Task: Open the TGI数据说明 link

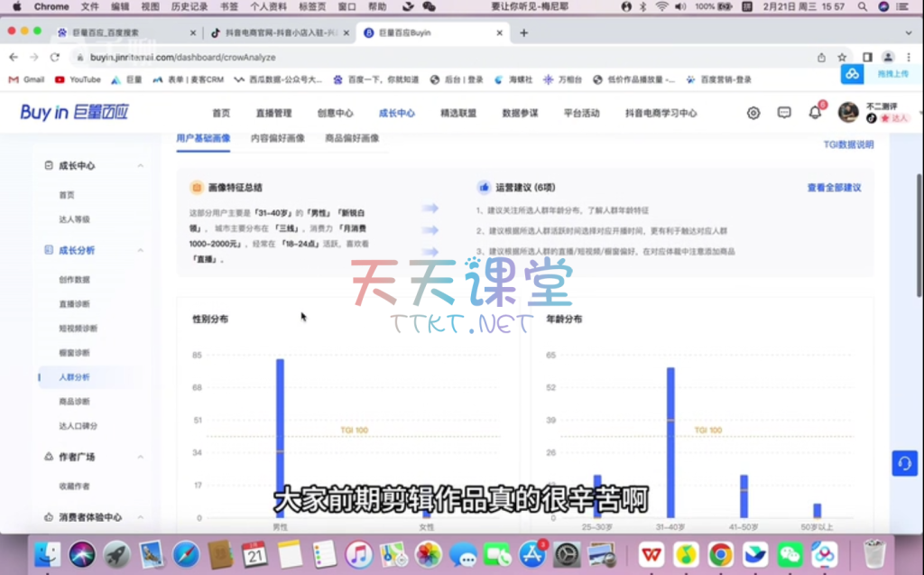Action: coord(848,144)
